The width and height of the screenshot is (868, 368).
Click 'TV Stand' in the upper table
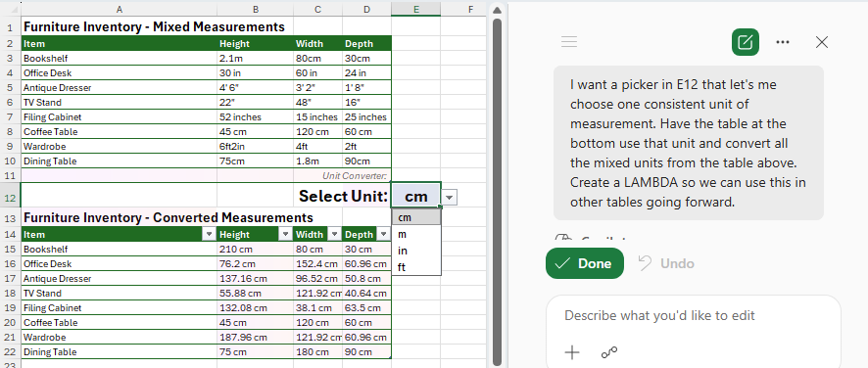point(119,103)
